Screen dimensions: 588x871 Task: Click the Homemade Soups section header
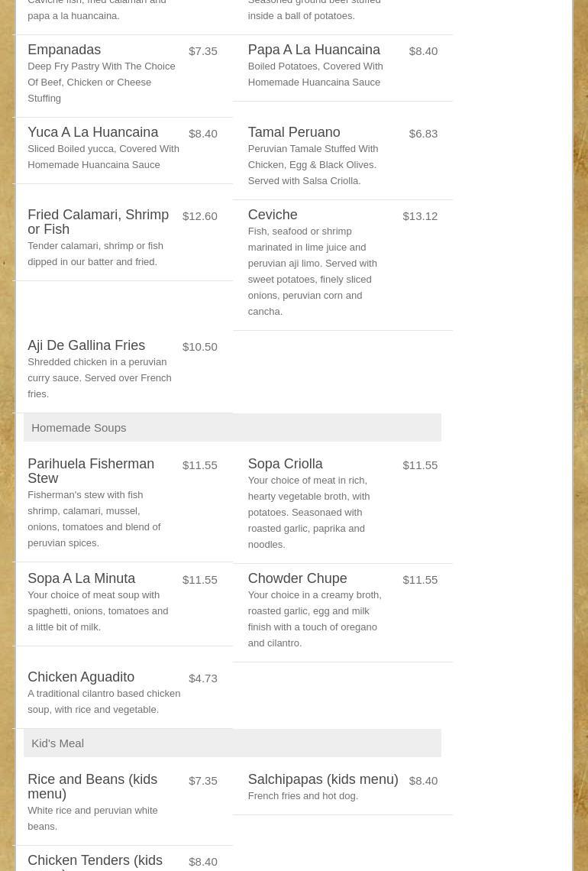point(79,428)
